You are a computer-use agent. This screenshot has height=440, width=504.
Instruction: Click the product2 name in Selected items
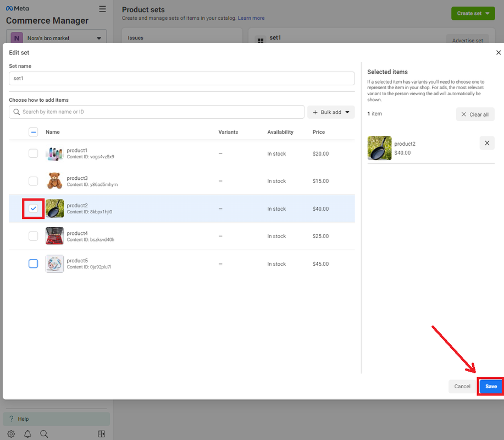(x=405, y=144)
